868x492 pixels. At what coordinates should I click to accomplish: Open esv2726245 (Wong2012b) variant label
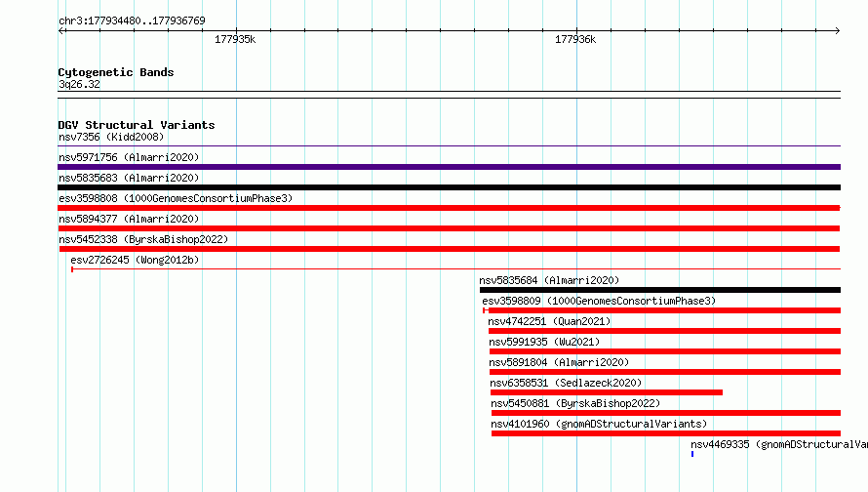[135, 260]
